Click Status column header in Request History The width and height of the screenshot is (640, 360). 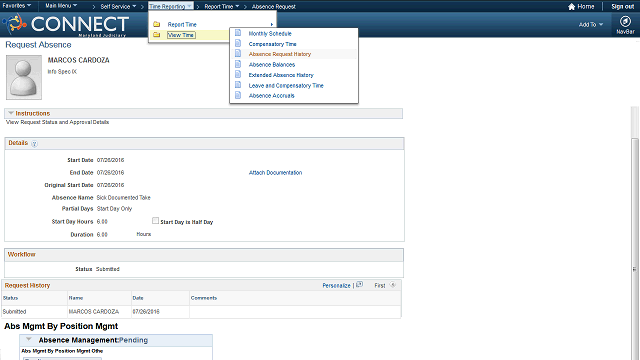10,298
